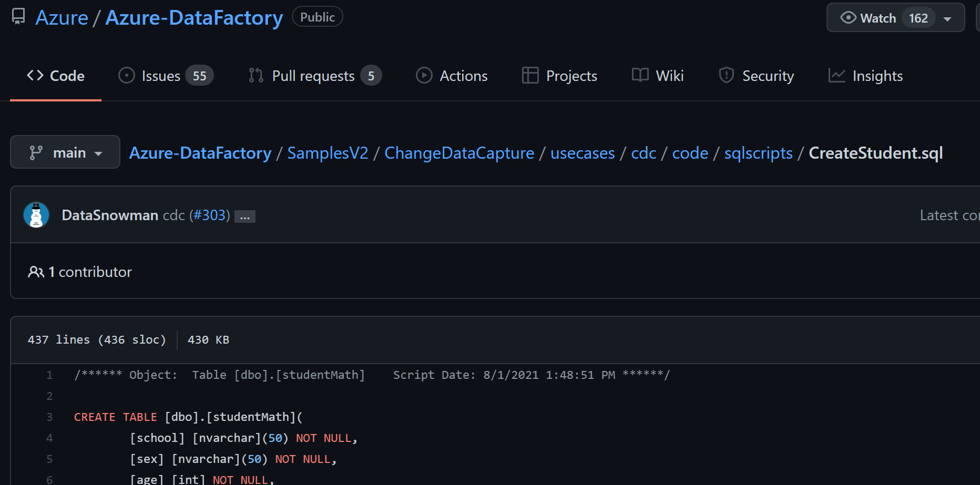Navigate to cdc folder in breadcrumb
The width and height of the screenshot is (980, 485).
click(x=644, y=153)
